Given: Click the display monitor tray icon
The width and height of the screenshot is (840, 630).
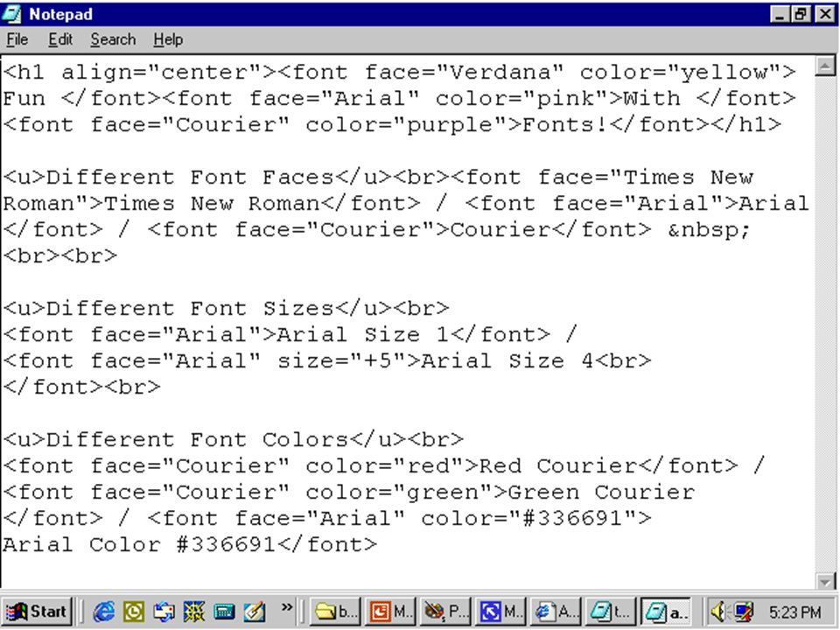Looking at the screenshot, I should point(743,612).
